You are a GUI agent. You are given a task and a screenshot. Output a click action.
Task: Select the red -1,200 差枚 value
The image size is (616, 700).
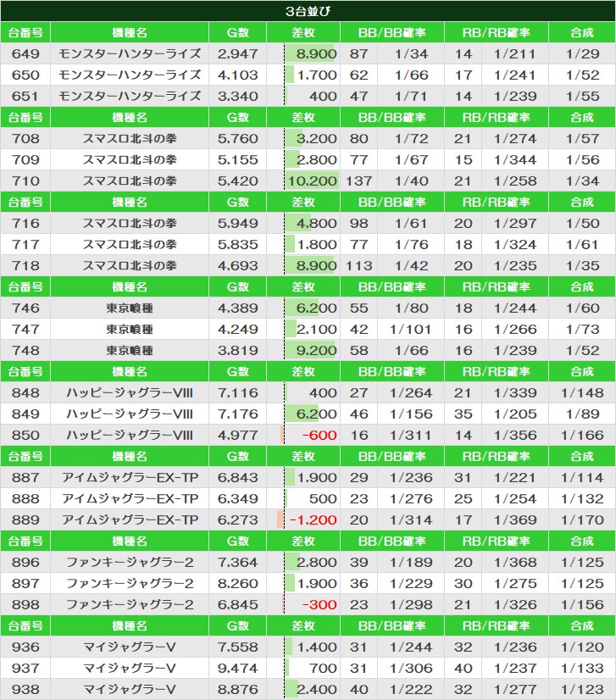coord(313,520)
